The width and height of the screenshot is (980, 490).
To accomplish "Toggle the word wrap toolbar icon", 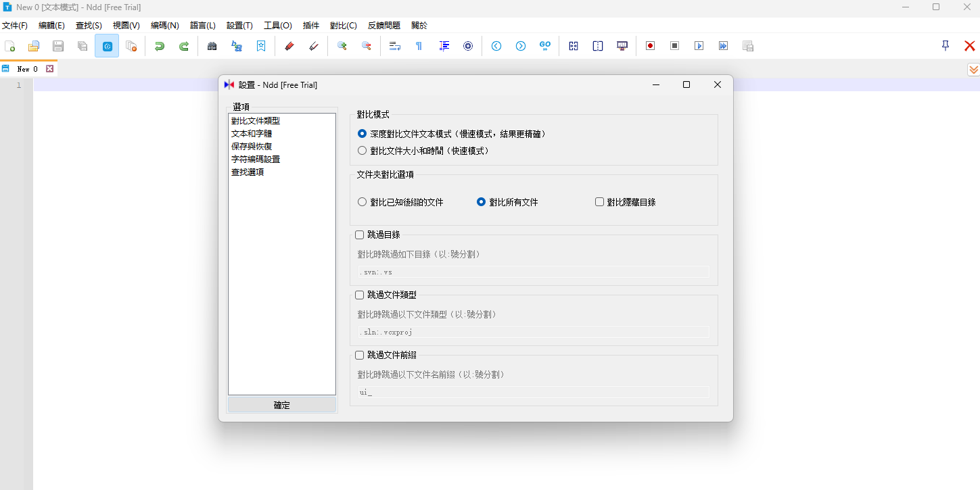I will (x=395, y=46).
